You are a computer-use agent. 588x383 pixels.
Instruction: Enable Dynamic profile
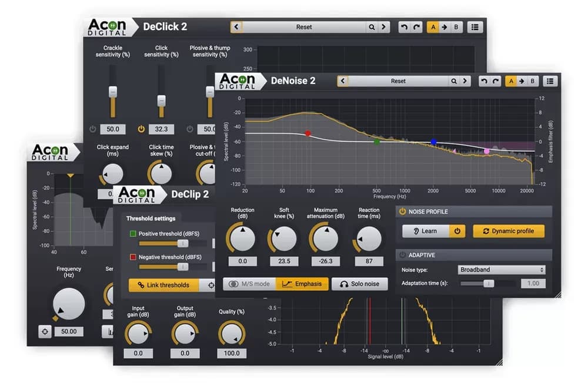tap(509, 231)
